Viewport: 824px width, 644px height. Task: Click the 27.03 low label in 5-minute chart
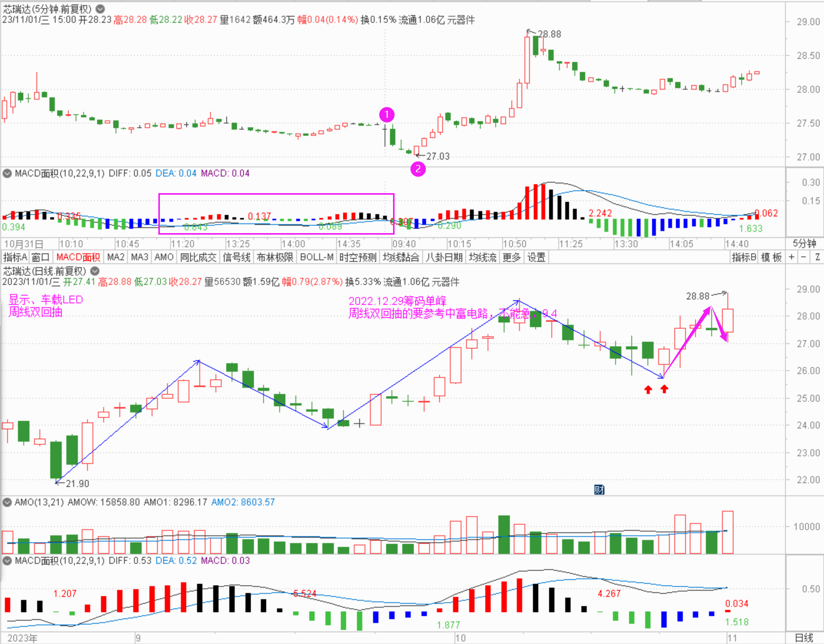[438, 156]
